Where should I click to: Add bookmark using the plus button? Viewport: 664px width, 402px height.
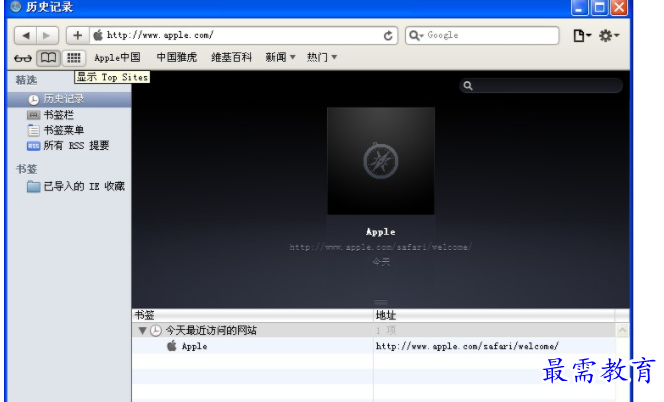pyautogui.click(x=77, y=36)
